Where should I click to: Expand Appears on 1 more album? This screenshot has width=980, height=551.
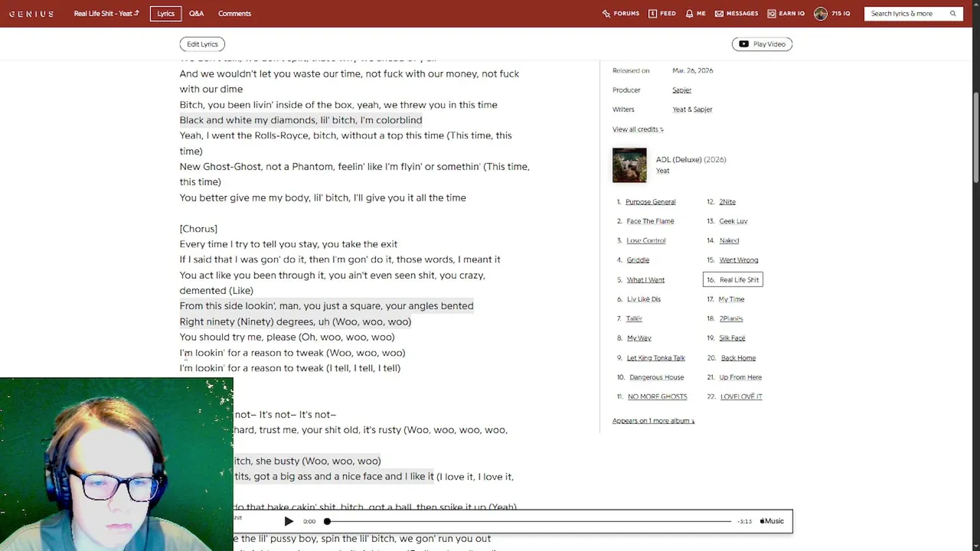coord(653,421)
